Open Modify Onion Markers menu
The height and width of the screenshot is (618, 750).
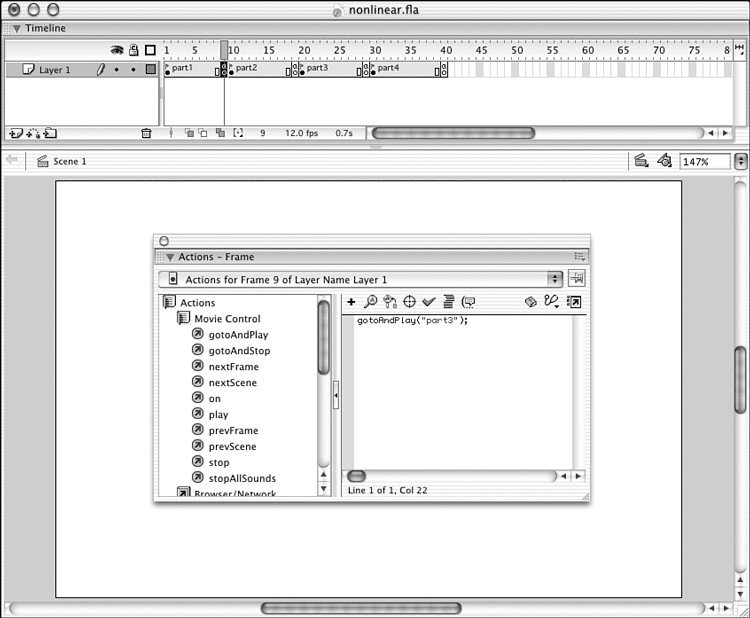point(238,133)
